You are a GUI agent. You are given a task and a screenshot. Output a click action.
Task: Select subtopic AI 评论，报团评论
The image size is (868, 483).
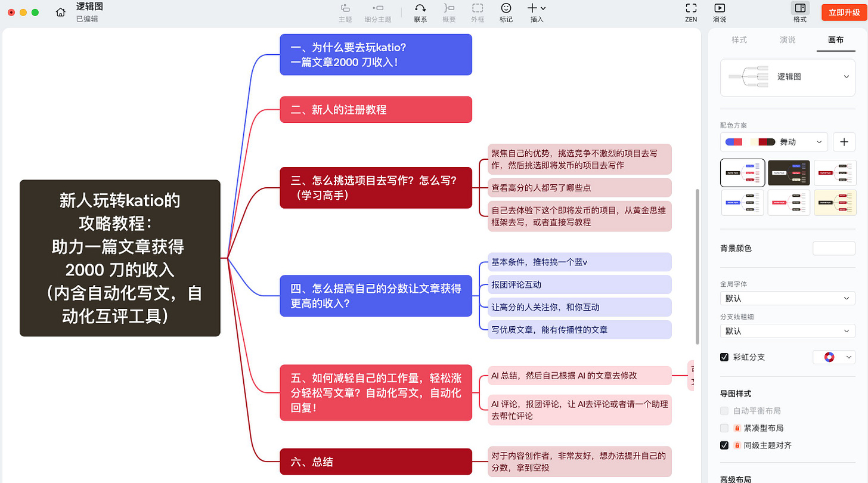pos(579,410)
